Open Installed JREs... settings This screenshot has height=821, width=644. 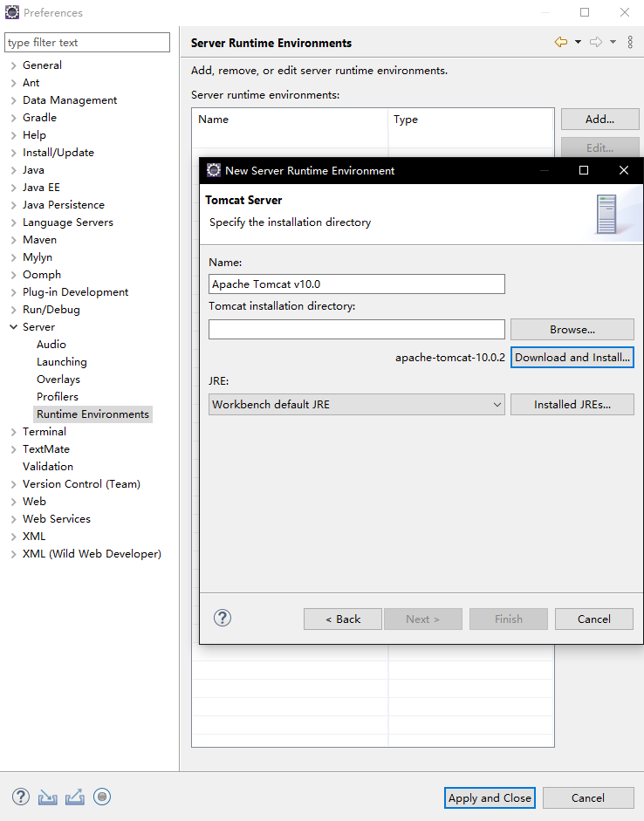[572, 404]
